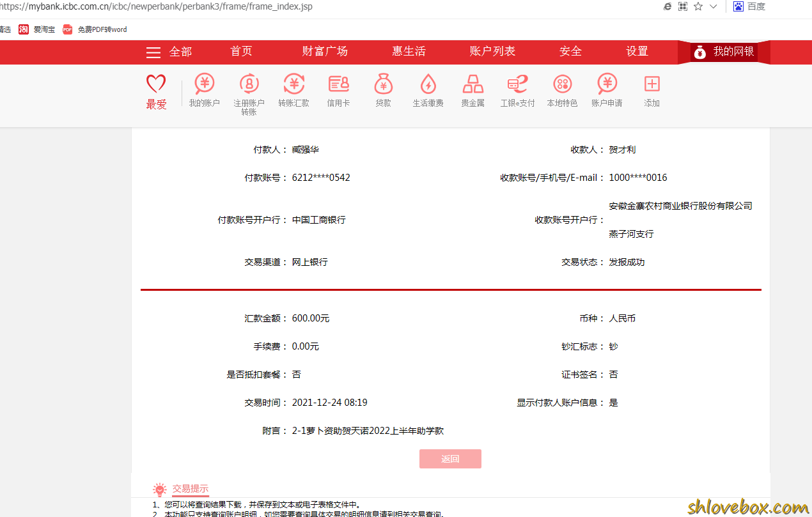Click payee account number 1000****0016
The width and height of the screenshot is (812, 517).
(638, 178)
